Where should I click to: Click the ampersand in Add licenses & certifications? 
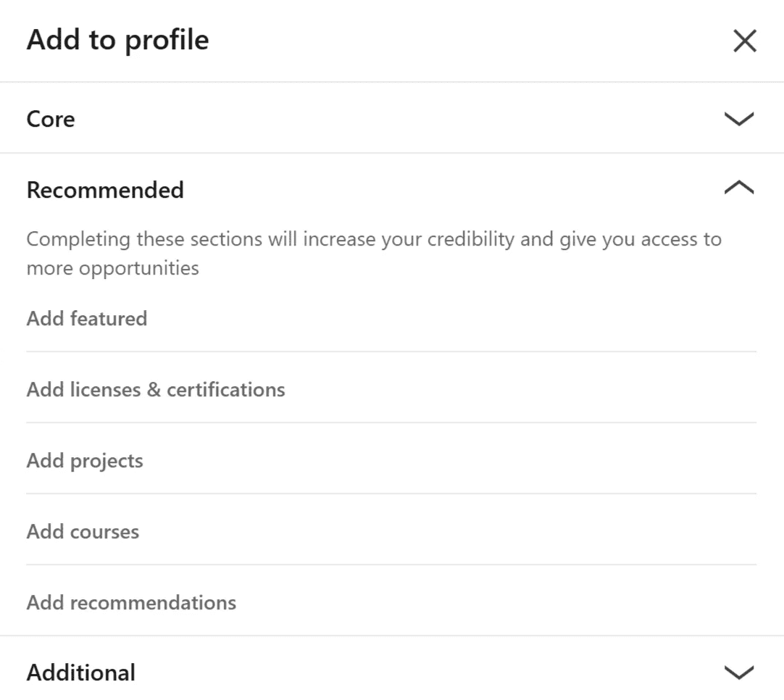coord(154,390)
